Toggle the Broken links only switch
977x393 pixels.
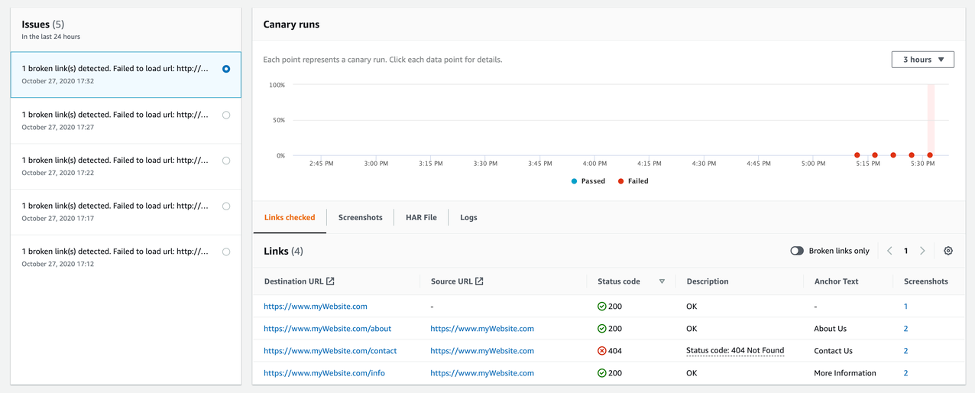tap(797, 251)
